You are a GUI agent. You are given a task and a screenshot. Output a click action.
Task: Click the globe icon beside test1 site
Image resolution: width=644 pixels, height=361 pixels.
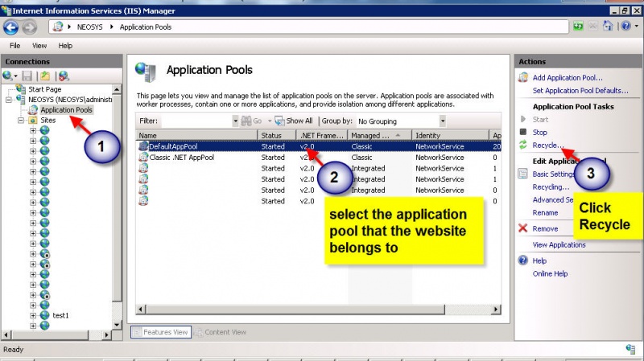click(x=45, y=315)
